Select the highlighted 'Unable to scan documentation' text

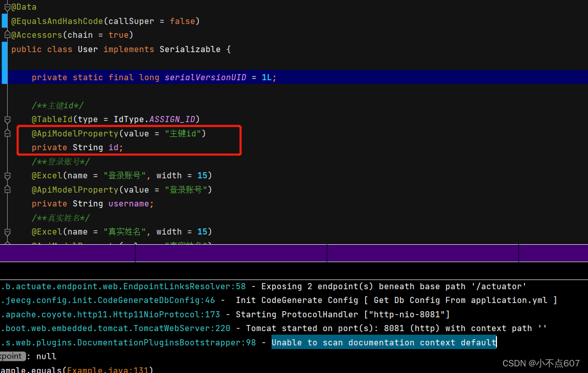coord(383,342)
